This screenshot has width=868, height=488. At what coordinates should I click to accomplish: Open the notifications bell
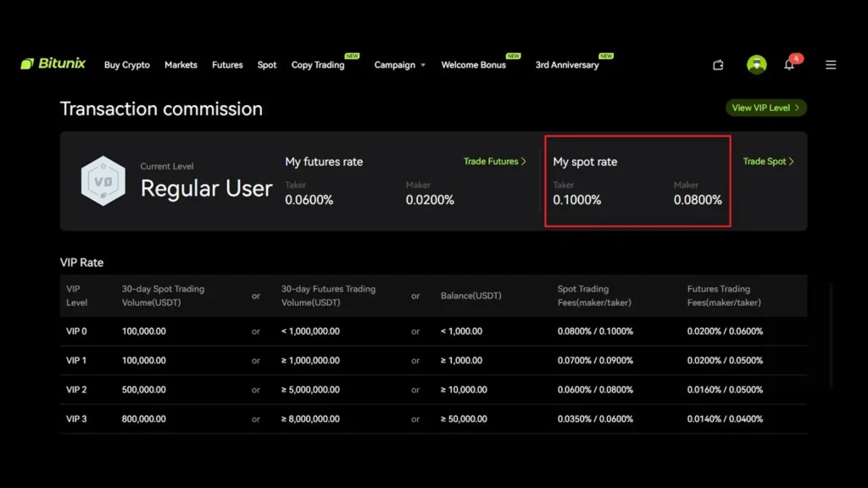(x=789, y=65)
